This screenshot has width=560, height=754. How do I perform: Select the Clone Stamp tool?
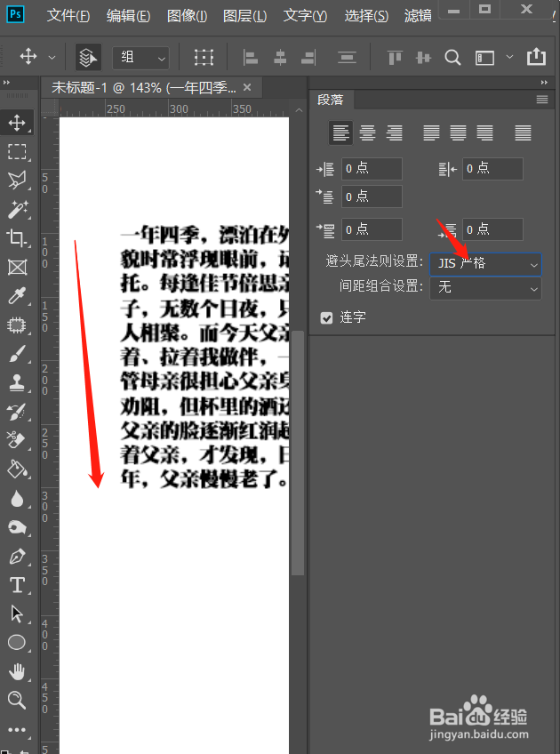click(17, 383)
